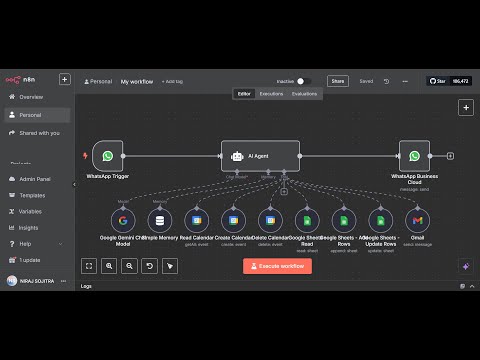Select the Create Calendar node
This screenshot has width=480, height=360.
(x=233, y=220)
